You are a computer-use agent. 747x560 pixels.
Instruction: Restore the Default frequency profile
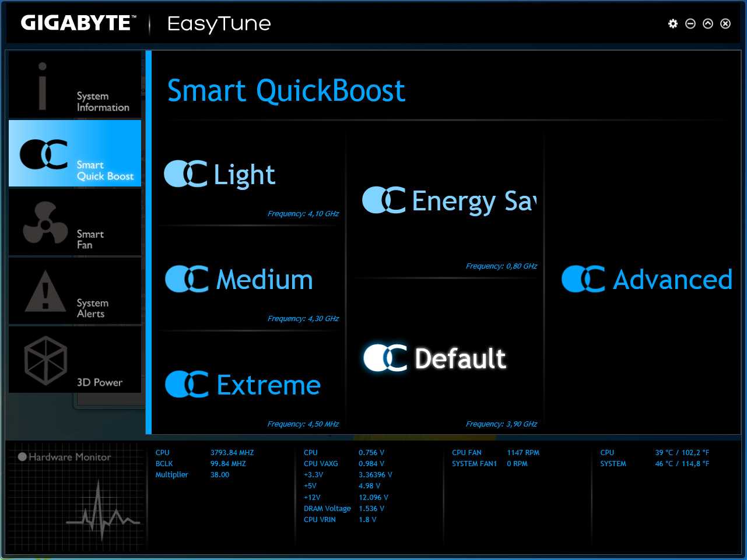[460, 358]
